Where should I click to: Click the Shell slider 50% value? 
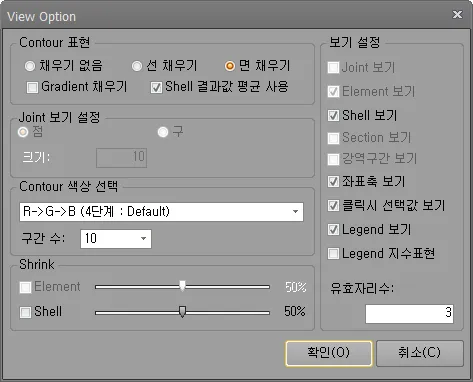(295, 311)
